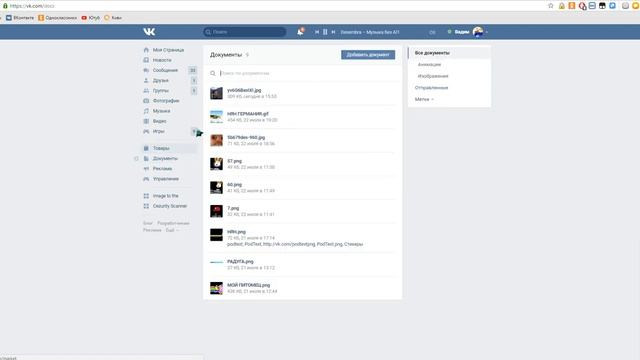Open the Киви browser bookmark

pos(113,18)
